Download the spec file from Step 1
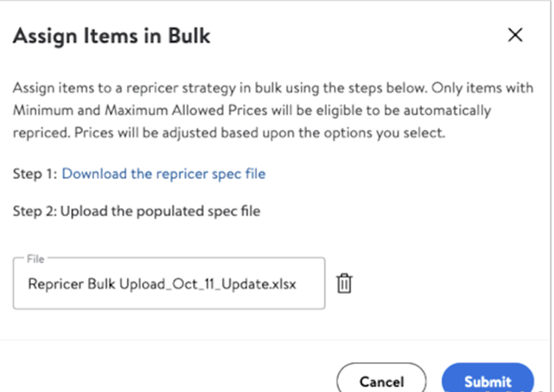The image size is (554, 392). pyautogui.click(x=164, y=174)
